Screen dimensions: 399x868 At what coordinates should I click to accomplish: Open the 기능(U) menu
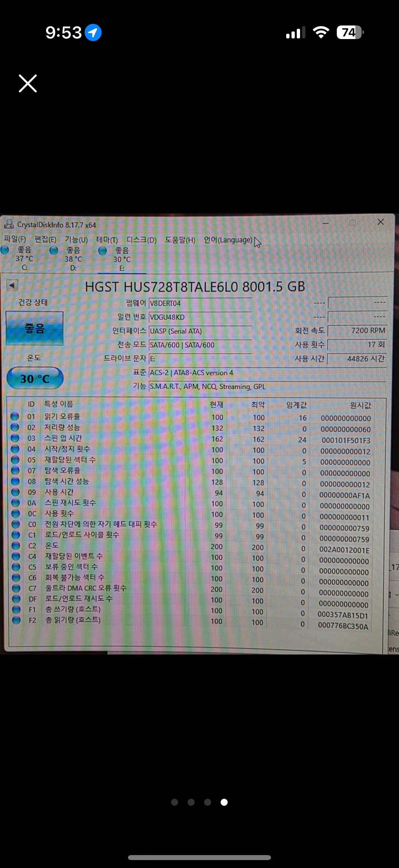[x=76, y=240]
